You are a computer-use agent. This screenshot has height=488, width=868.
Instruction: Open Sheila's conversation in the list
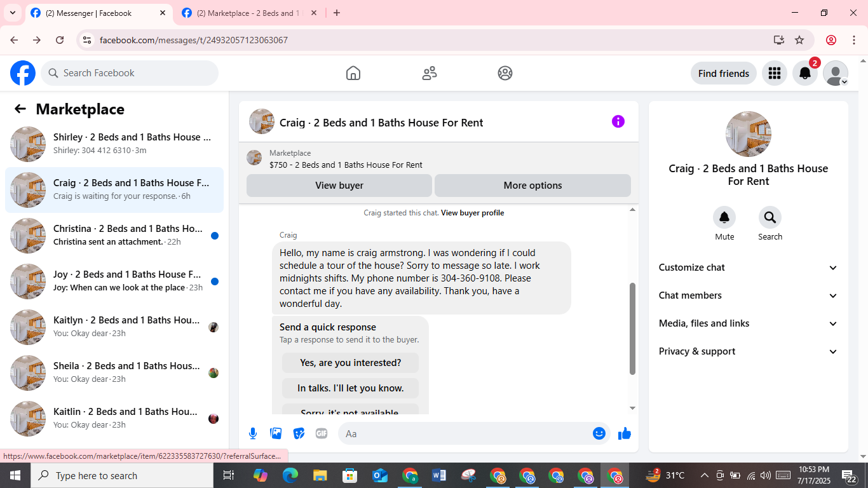tap(114, 373)
